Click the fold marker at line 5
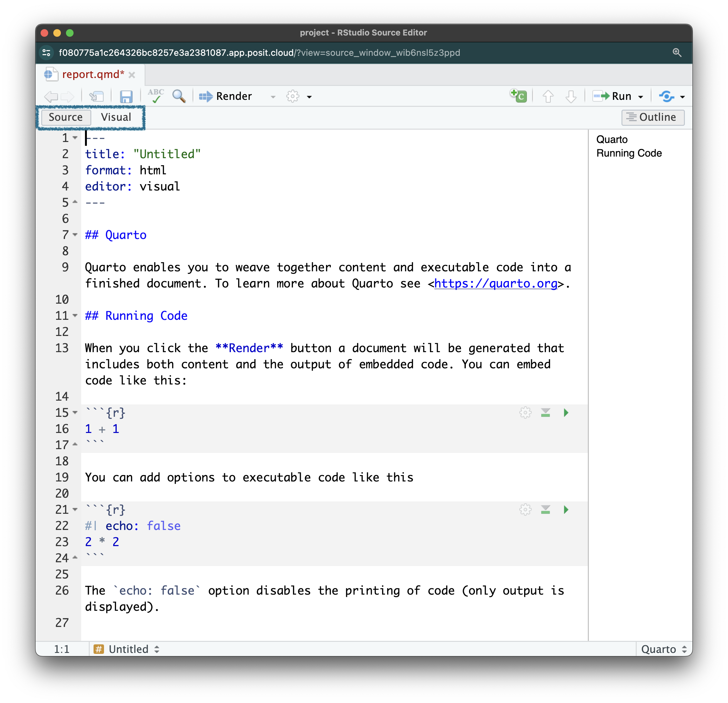Viewport: 728px width, 703px height. click(75, 202)
